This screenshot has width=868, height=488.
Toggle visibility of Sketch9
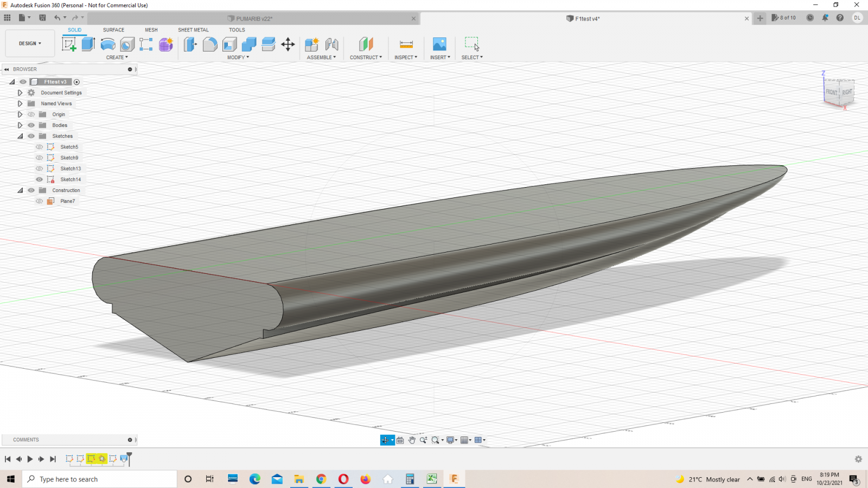pyautogui.click(x=39, y=158)
